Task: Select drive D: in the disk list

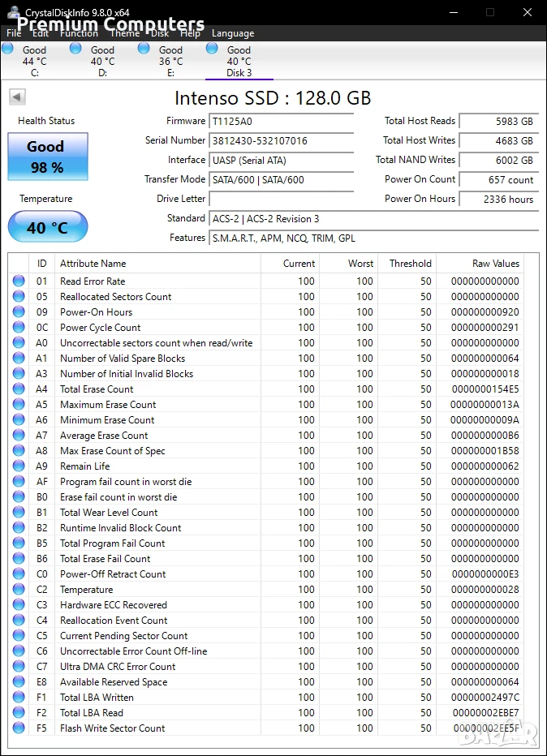Action: coord(103,61)
